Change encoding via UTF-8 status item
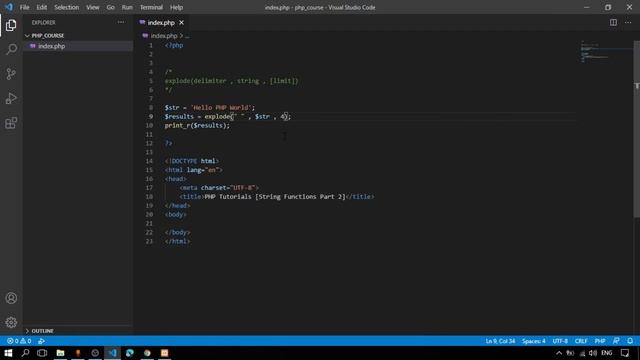The image size is (640, 360). [560, 341]
